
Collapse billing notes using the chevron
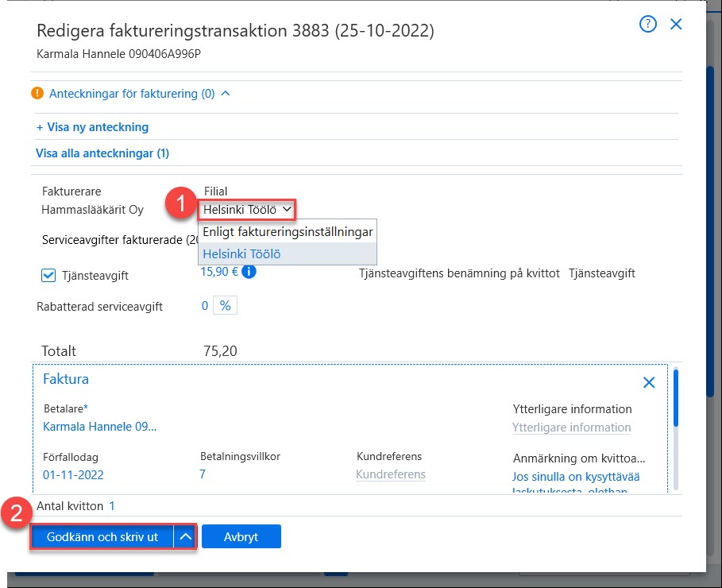tap(225, 93)
